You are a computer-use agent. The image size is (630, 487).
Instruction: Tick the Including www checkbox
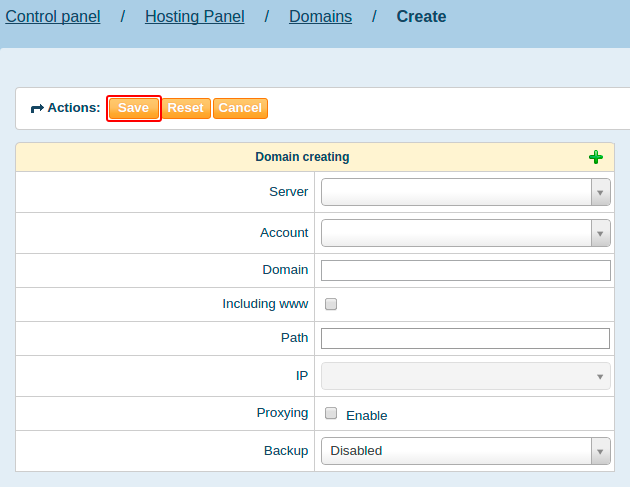pos(331,304)
